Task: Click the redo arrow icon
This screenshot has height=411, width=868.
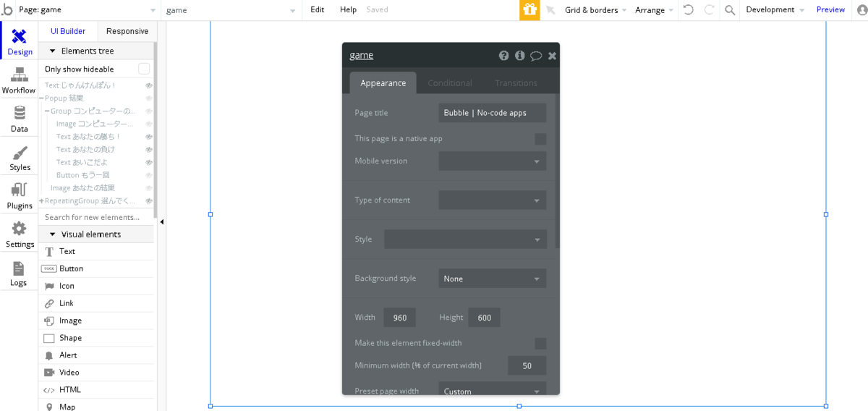Action: [x=709, y=9]
